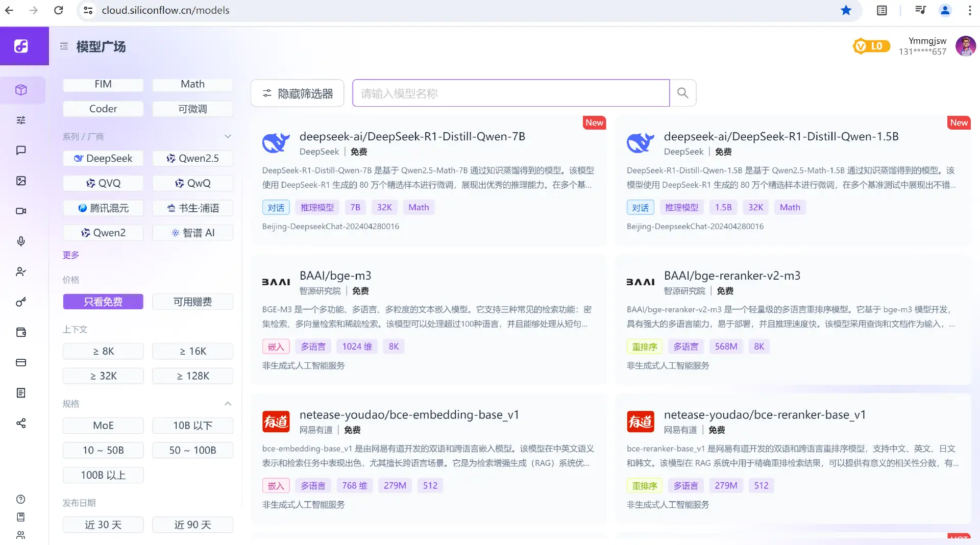Filter by QVQ series
980x545 pixels.
point(103,183)
